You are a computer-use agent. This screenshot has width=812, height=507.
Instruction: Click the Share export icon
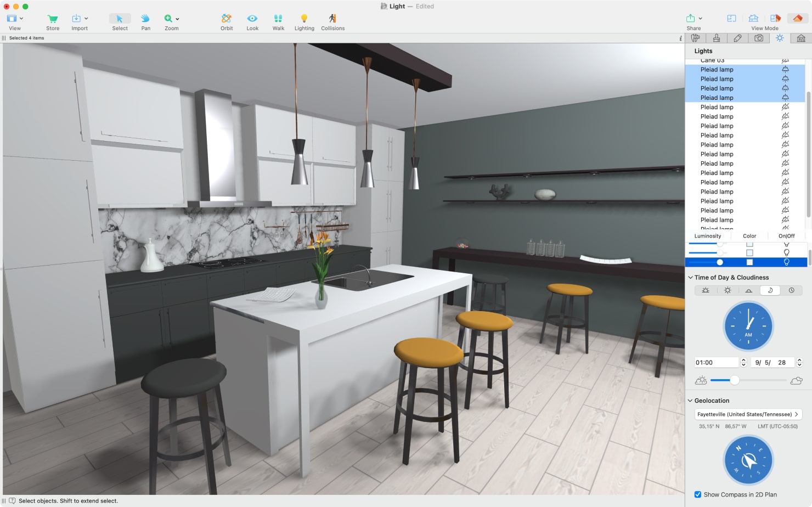point(690,19)
